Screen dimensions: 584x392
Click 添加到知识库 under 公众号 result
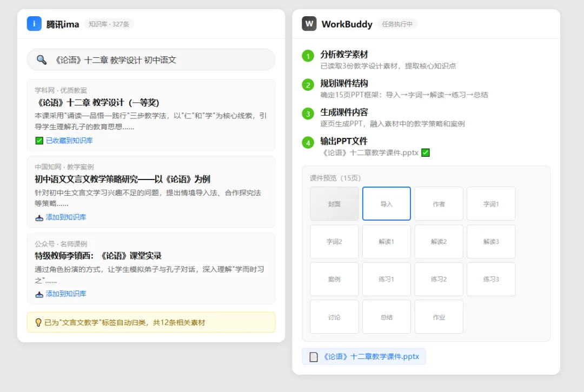pyautogui.click(x=66, y=294)
